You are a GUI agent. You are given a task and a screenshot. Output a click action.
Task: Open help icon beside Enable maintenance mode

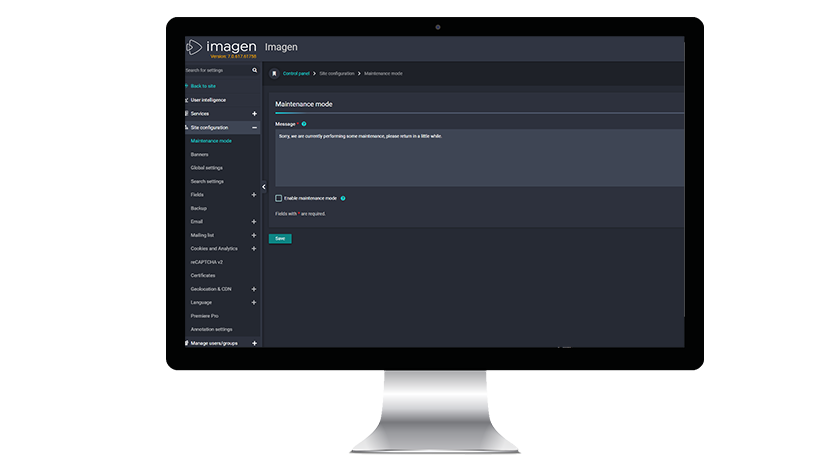(x=343, y=198)
